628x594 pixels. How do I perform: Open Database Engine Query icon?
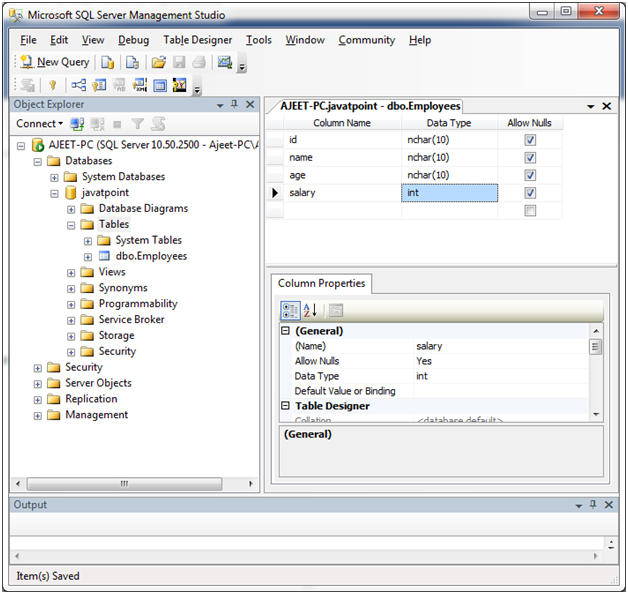pyautogui.click(x=107, y=62)
